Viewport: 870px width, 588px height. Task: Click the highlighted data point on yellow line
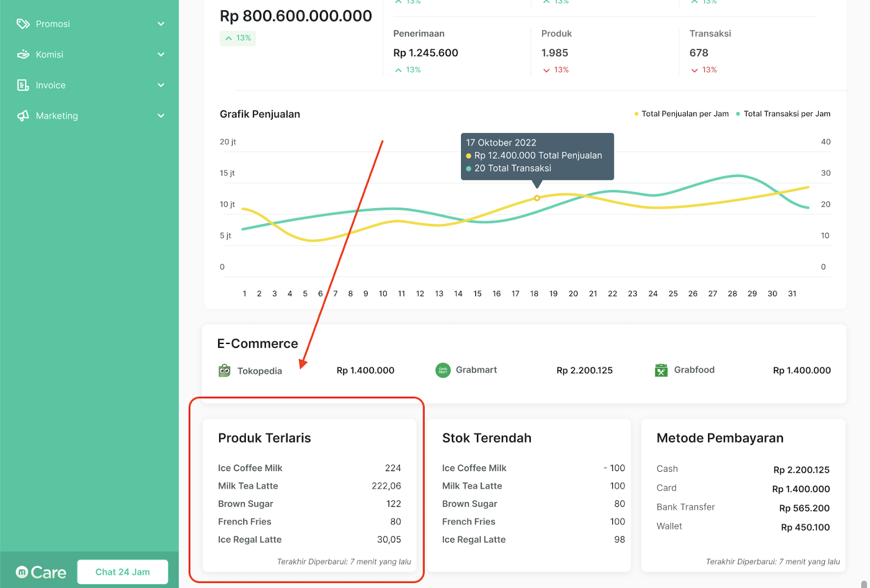(x=537, y=198)
